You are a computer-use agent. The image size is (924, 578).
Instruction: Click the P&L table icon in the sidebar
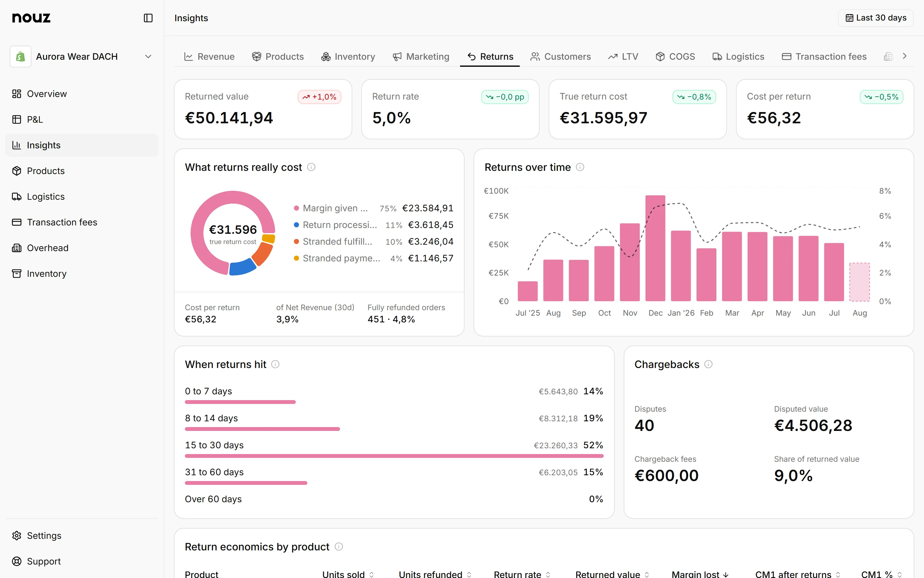(16, 119)
